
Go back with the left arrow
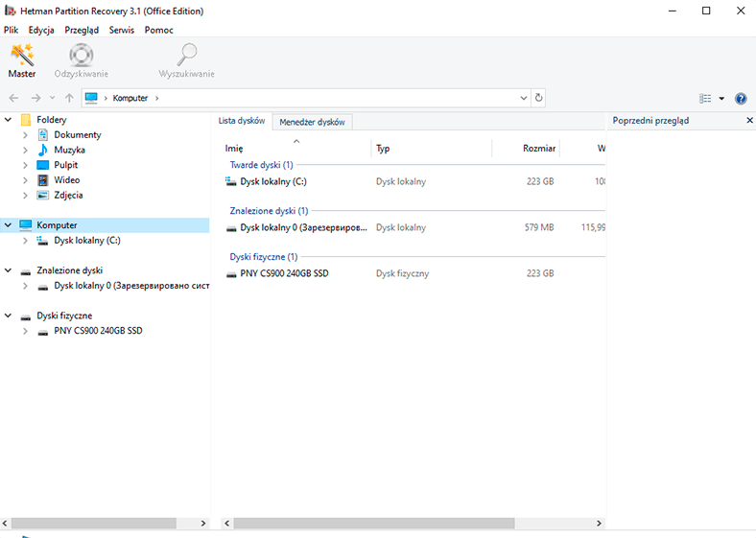(13, 98)
